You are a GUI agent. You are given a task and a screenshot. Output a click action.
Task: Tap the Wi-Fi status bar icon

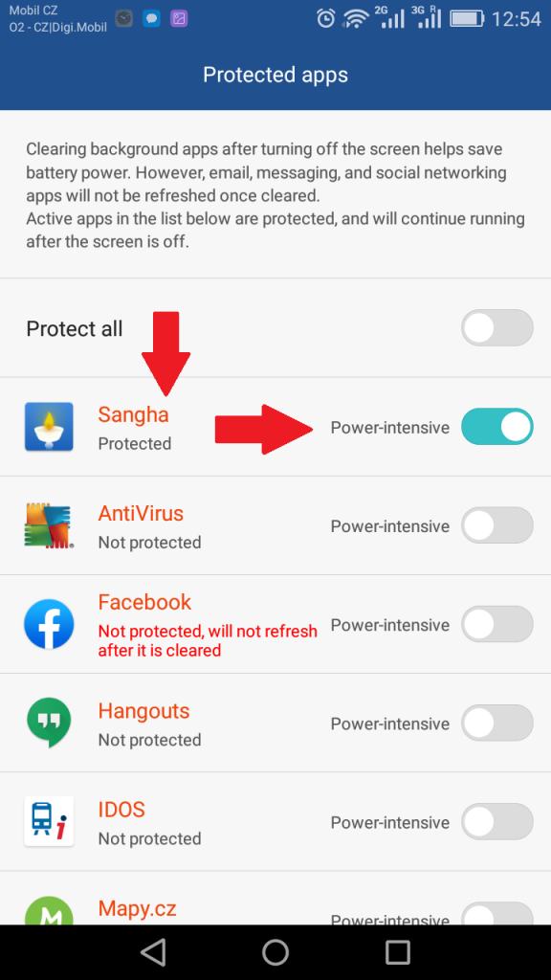point(356,19)
